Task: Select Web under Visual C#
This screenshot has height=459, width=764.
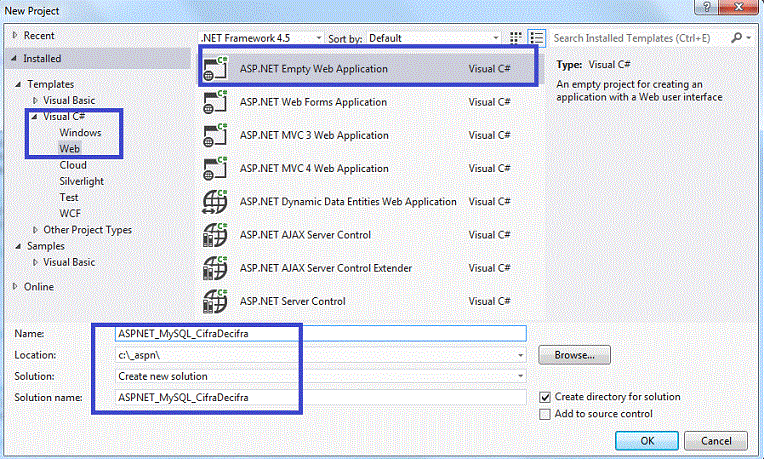Action: [69, 149]
